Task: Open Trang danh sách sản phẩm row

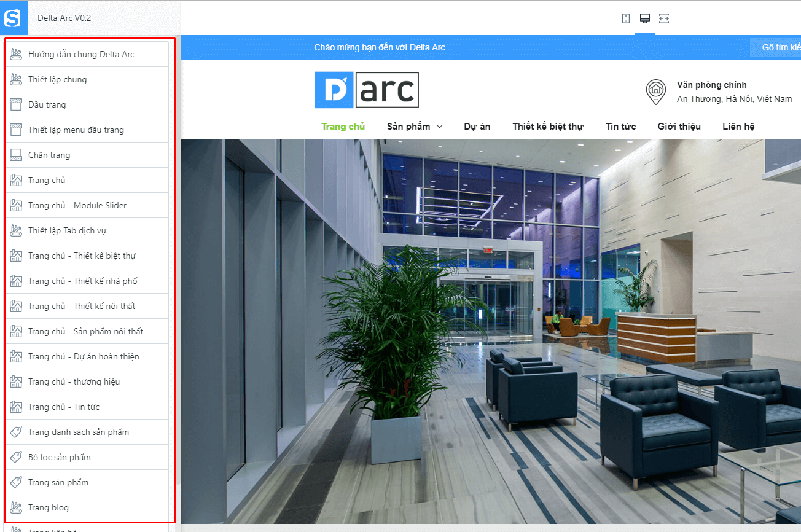Action: pyautogui.click(x=87, y=432)
